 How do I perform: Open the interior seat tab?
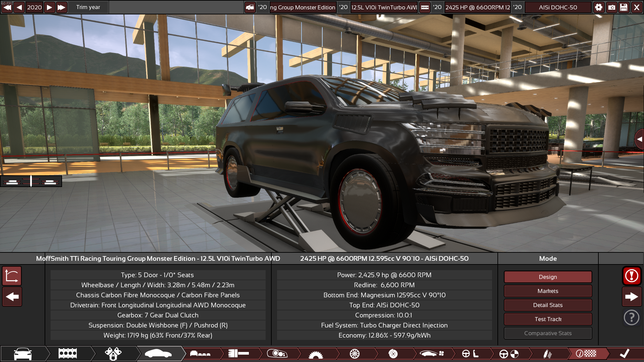pyautogui.click(x=470, y=354)
